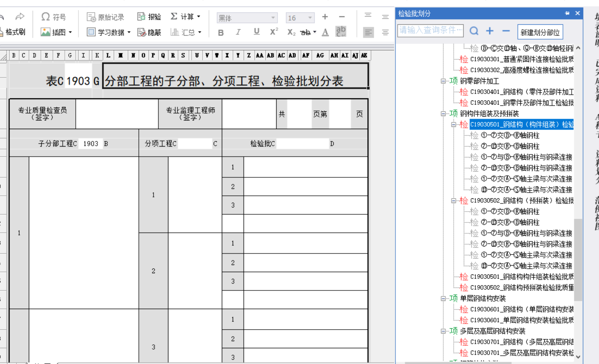Decrease font size with minus icon
The width and height of the screenshot is (599, 364).
point(342,17)
